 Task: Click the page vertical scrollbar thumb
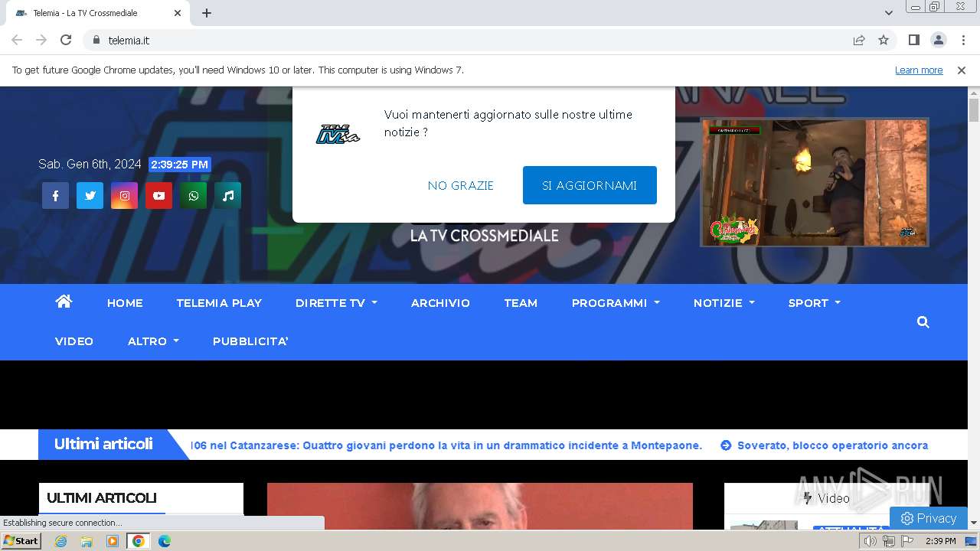974,109
